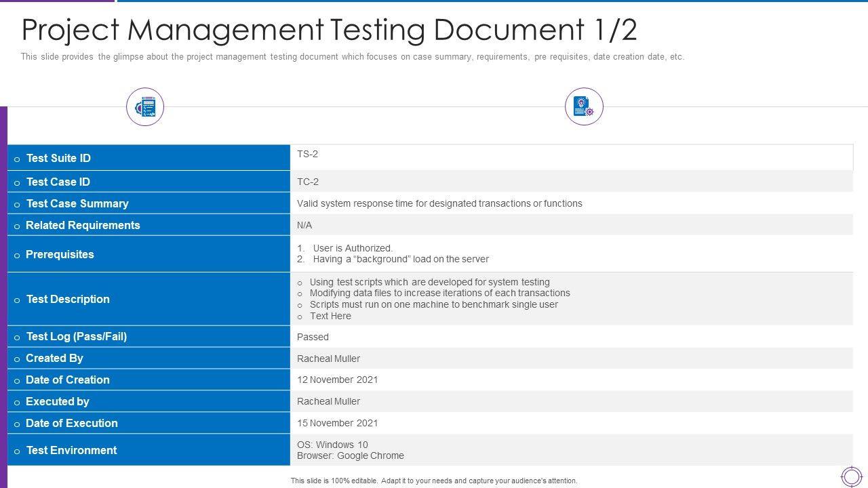Select the 'Test Case ID' row header
The width and height of the screenshot is (868, 488).
(149, 182)
